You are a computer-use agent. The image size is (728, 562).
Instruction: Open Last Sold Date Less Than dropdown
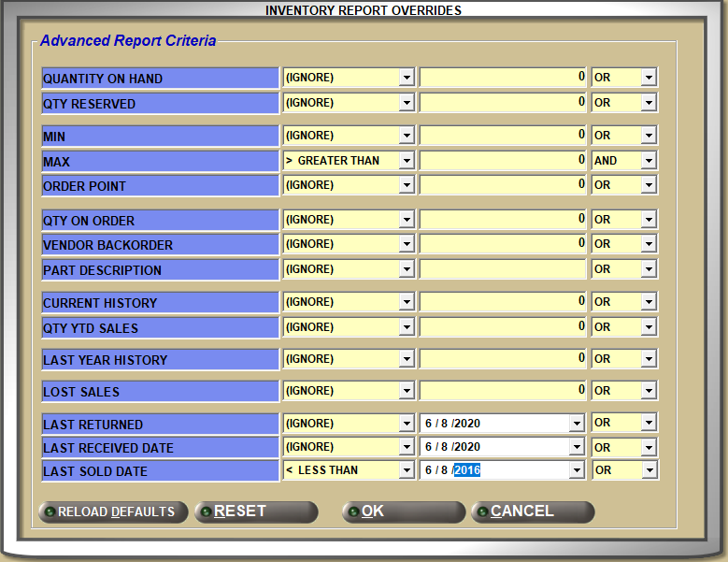tap(406, 470)
